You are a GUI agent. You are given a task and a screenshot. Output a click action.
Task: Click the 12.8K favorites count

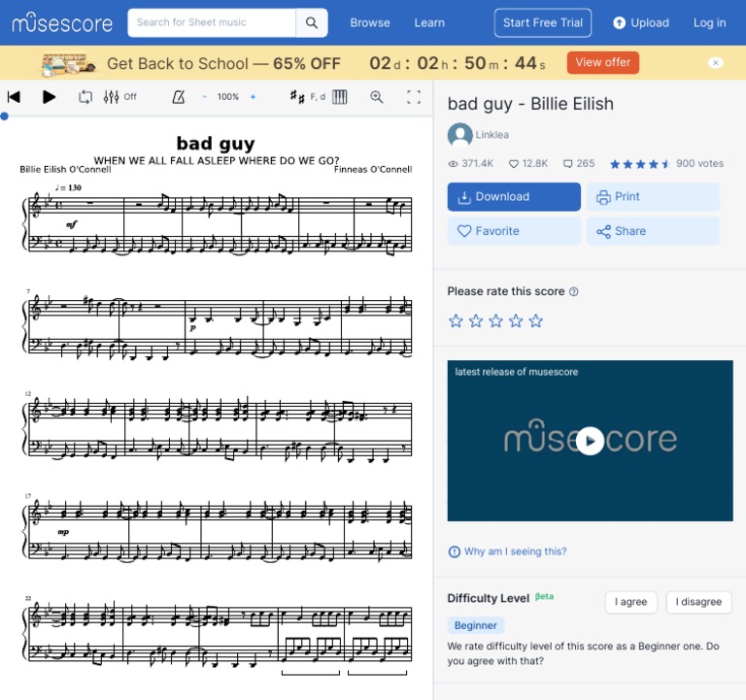[x=528, y=163]
